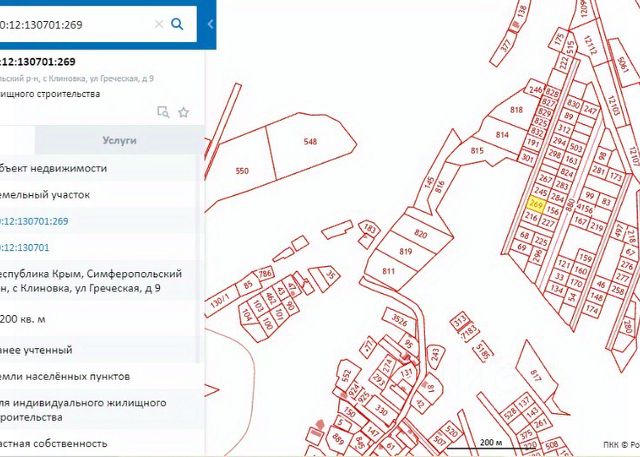Click the bold title 12:130701:269
640x457 pixels.
38,62
